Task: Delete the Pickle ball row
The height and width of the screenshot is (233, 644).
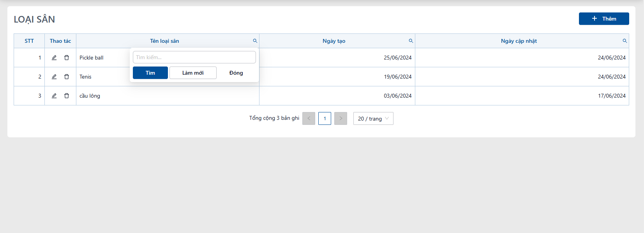Action: [67, 58]
